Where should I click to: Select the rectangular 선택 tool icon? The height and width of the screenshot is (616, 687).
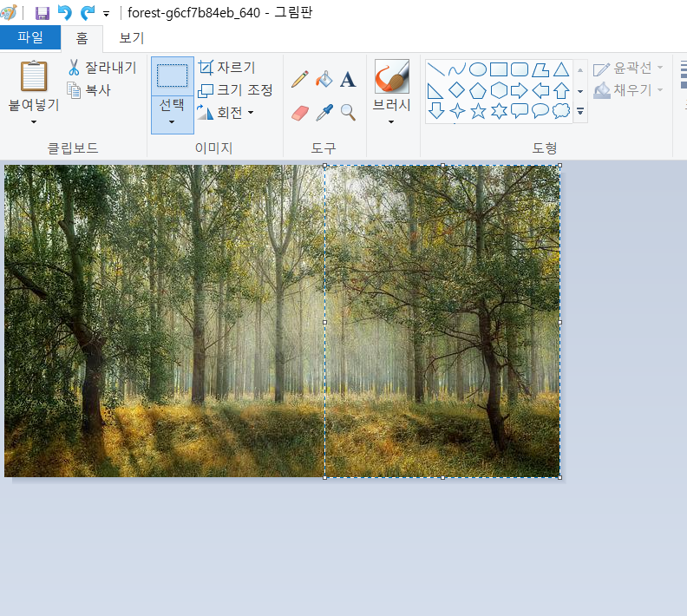click(x=173, y=76)
